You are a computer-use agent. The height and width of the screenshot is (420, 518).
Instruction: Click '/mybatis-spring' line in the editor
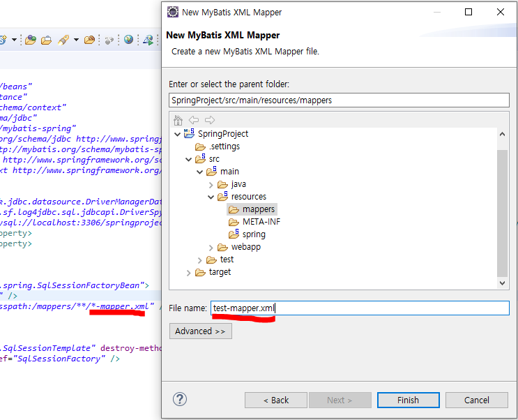pyautogui.click(x=38, y=128)
